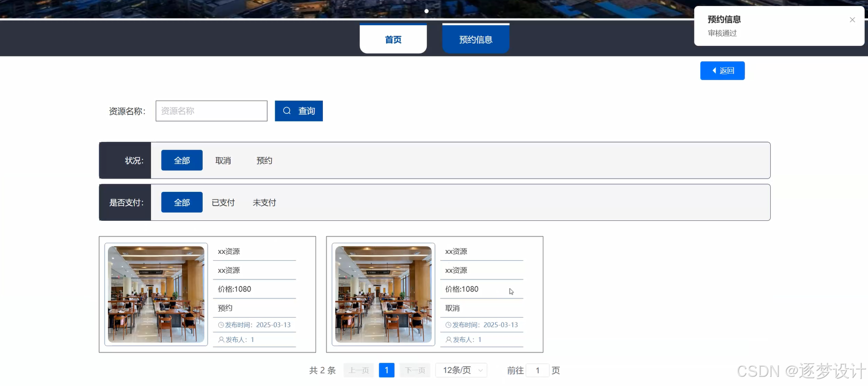868x386 pixels.
Task: Open the 预约信息 tab
Action: pyautogui.click(x=476, y=39)
